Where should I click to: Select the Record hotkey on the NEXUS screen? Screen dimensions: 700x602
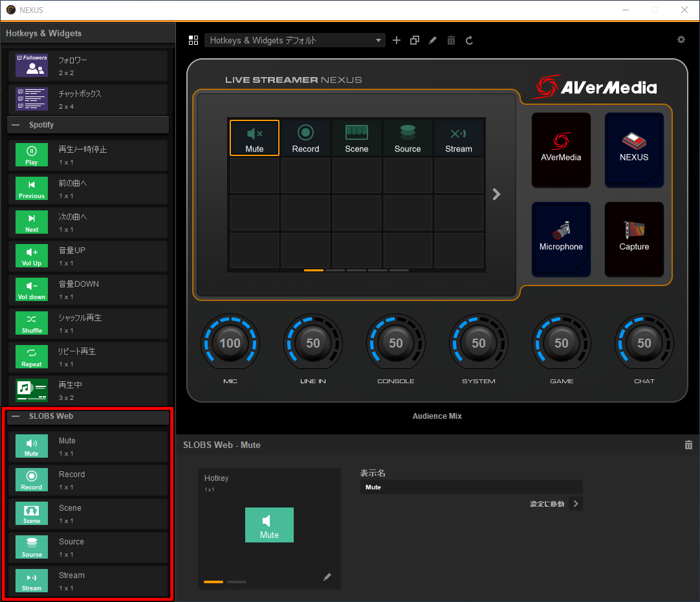click(306, 137)
